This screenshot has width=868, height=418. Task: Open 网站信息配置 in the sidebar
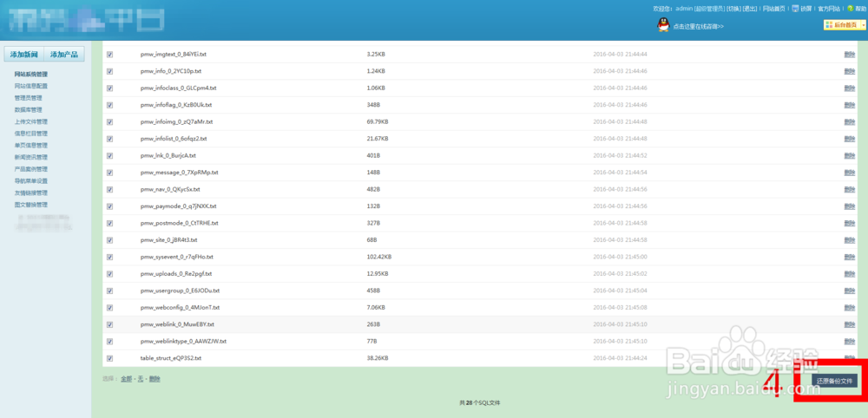click(31, 86)
